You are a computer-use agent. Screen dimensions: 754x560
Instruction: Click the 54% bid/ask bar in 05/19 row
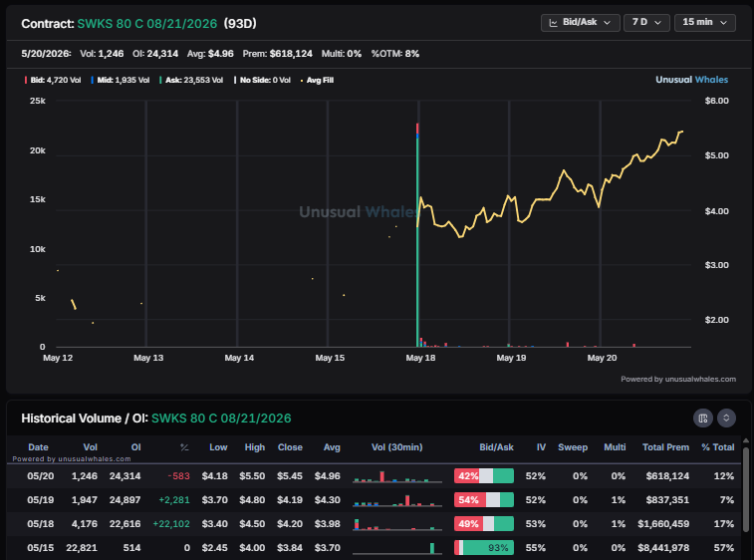[x=484, y=500]
